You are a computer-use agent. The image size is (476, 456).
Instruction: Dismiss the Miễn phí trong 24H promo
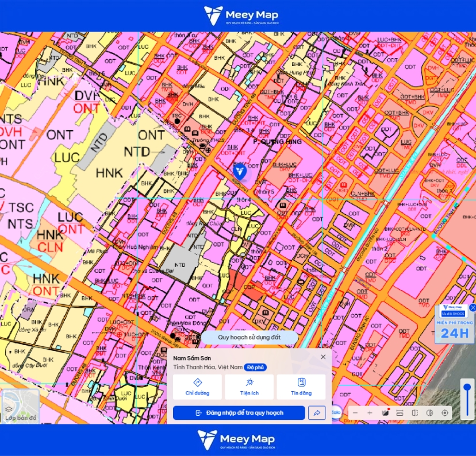[473, 307]
